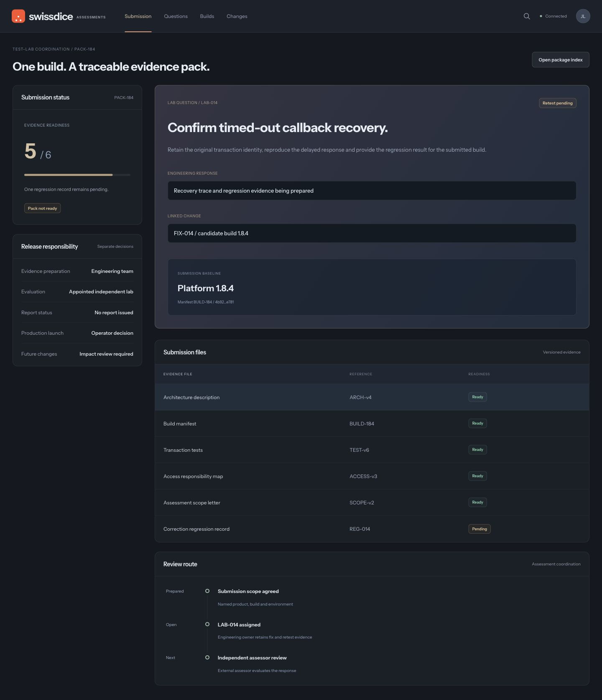Open the JL user avatar
The height and width of the screenshot is (700, 602).
pos(583,16)
